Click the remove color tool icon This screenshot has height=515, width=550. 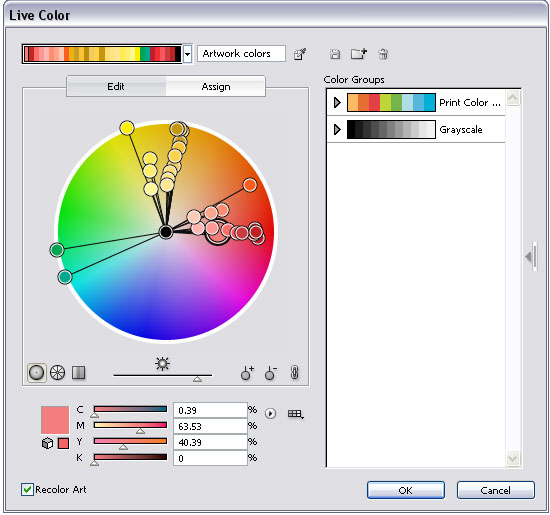tap(270, 373)
